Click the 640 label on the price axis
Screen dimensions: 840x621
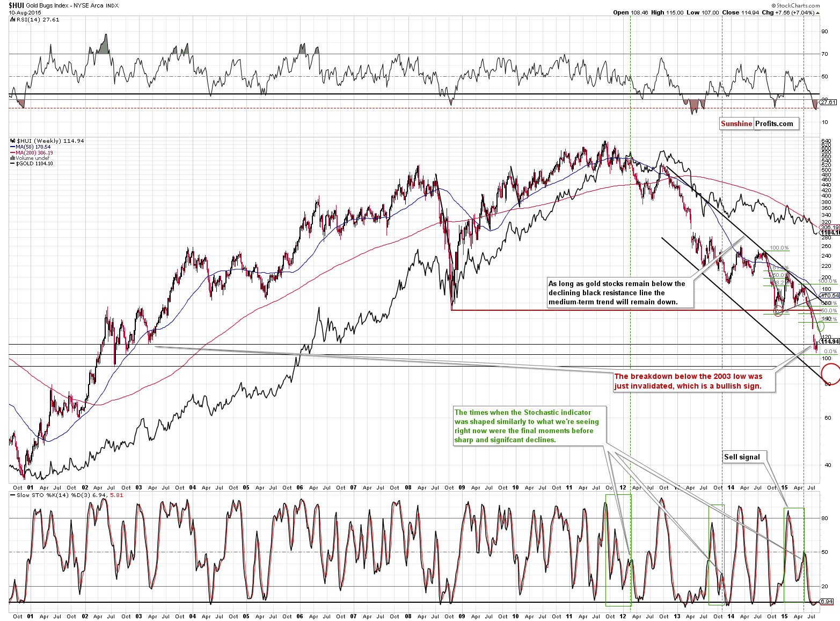coord(826,141)
